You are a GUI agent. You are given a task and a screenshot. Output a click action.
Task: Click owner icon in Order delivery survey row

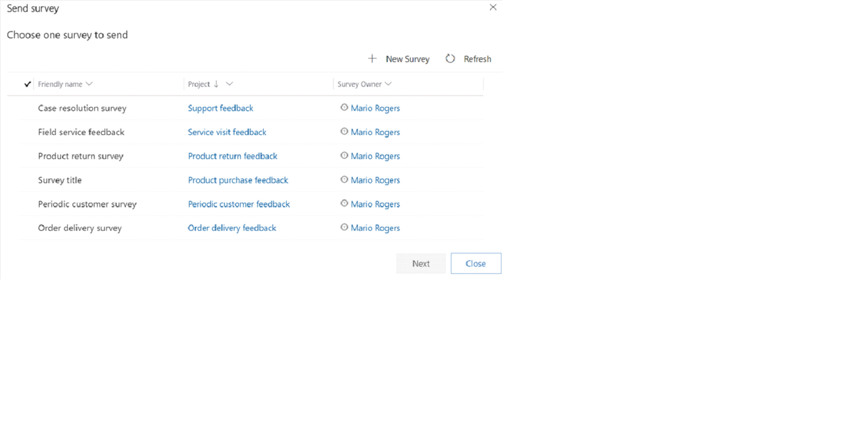[x=344, y=227]
